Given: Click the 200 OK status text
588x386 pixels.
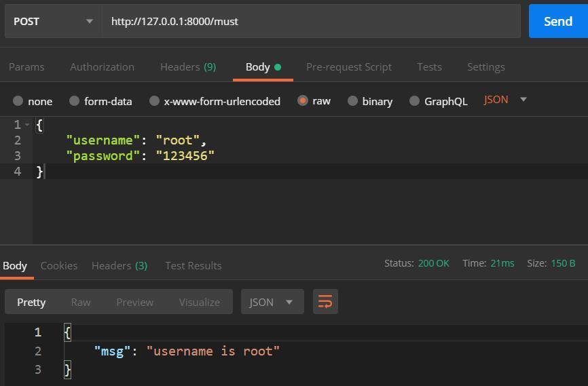Looking at the screenshot, I should [x=433, y=263].
